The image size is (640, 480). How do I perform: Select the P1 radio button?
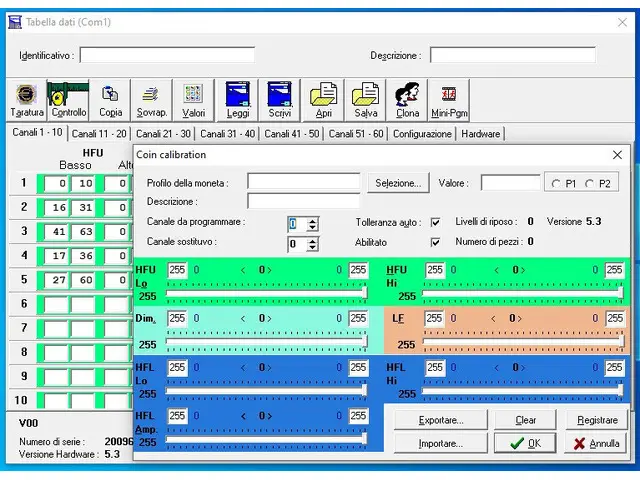coord(556,184)
